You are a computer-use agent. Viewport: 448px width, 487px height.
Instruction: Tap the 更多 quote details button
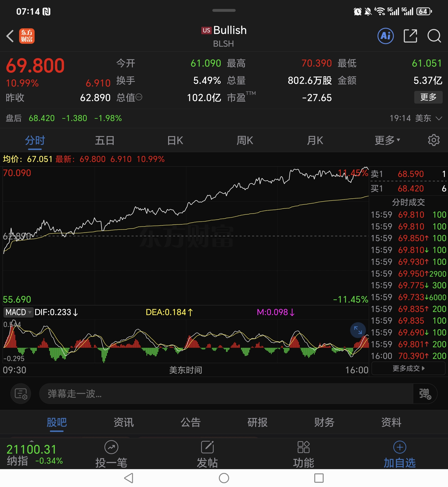pos(428,97)
